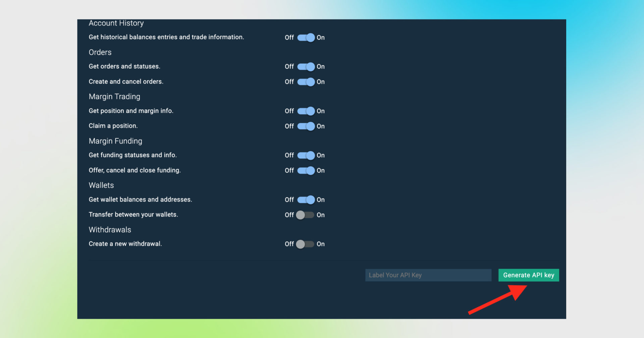Select the Wallets section heading

tap(101, 185)
